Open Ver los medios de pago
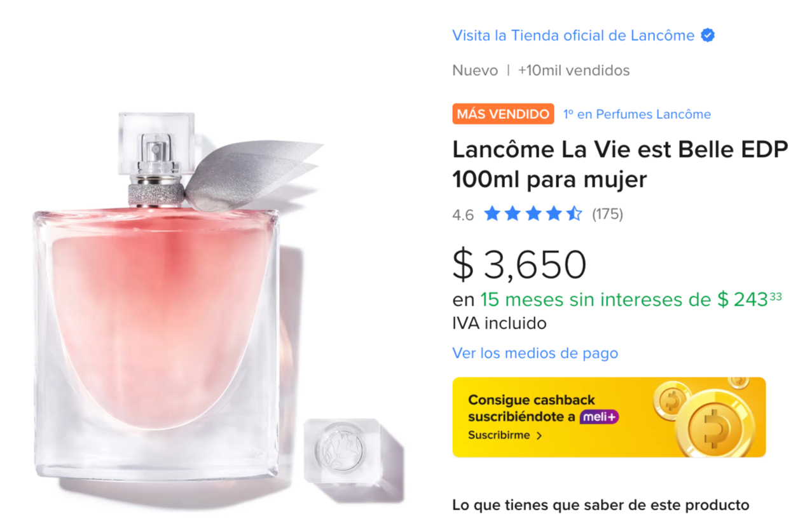The image size is (812, 528). tap(535, 353)
